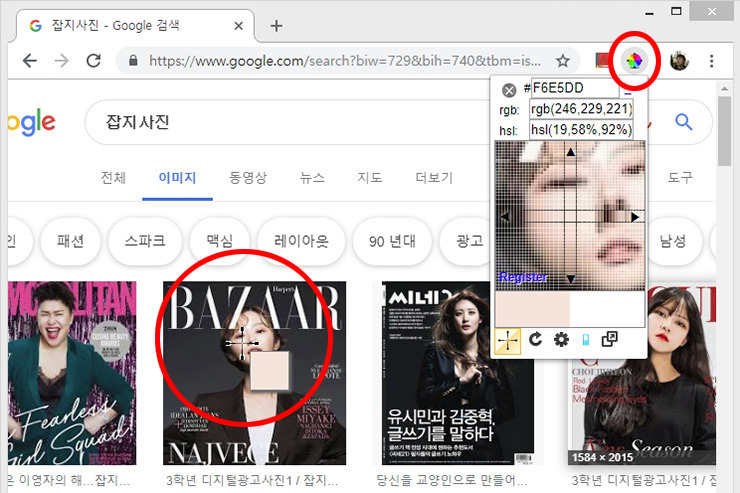The image size is (740, 493).
Task: Filter images by 남성 chip
Action: point(673,242)
